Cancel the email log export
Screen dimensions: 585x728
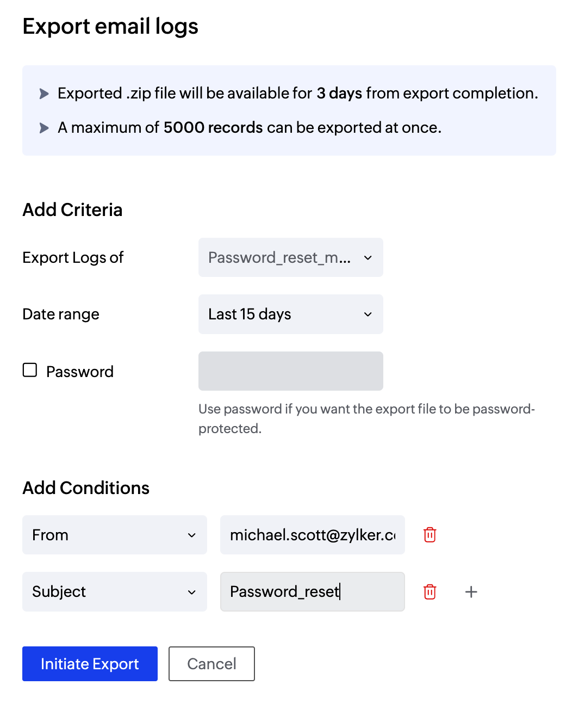211,664
